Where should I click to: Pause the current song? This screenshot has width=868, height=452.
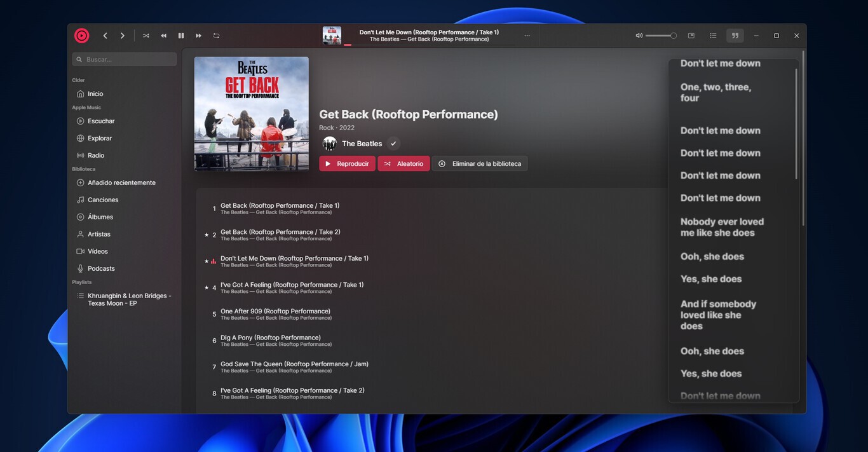coord(180,36)
